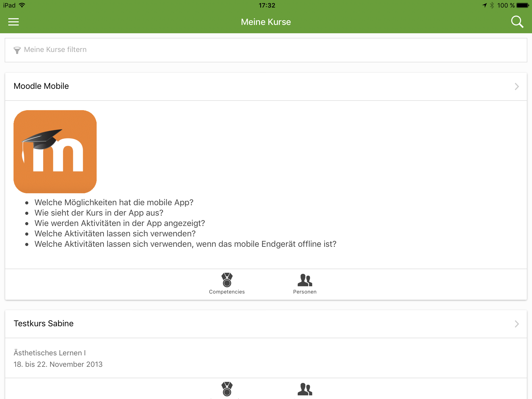Open Personen icon for Moodle Mobile
This screenshot has width=532, height=399.
pos(305,280)
